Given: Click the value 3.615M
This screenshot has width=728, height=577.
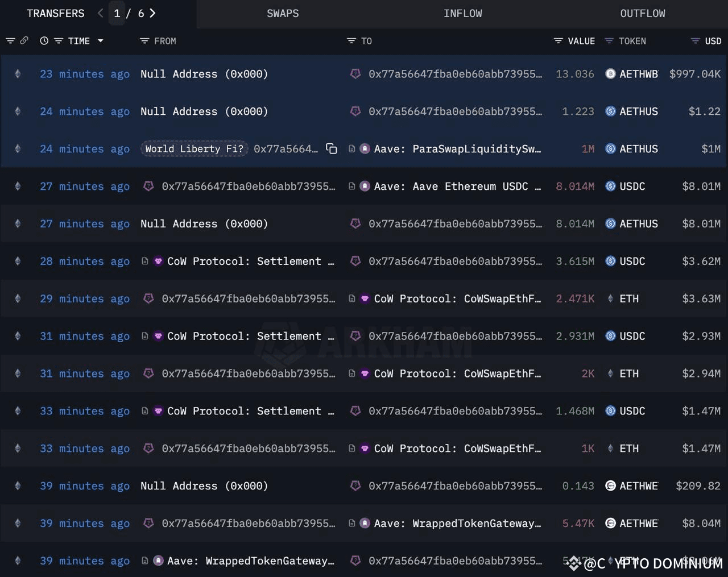Looking at the screenshot, I should [x=575, y=261].
